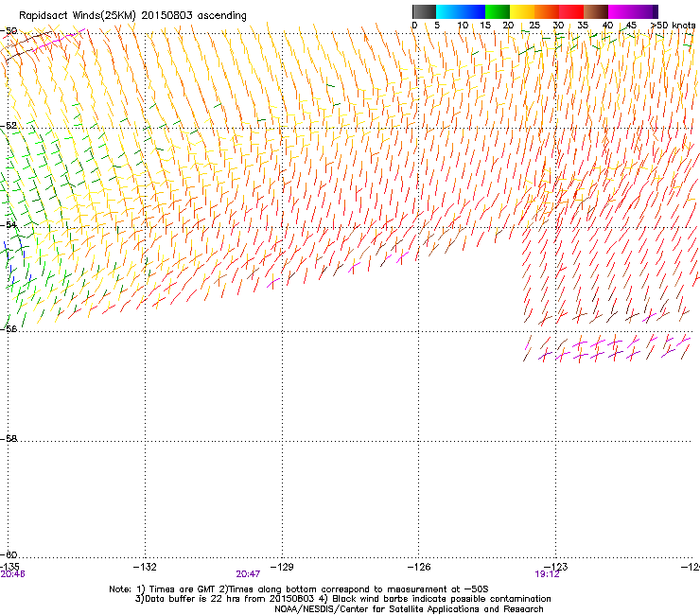
Task: Click the note line about 22 hrs data buffer
Action: click(342, 599)
